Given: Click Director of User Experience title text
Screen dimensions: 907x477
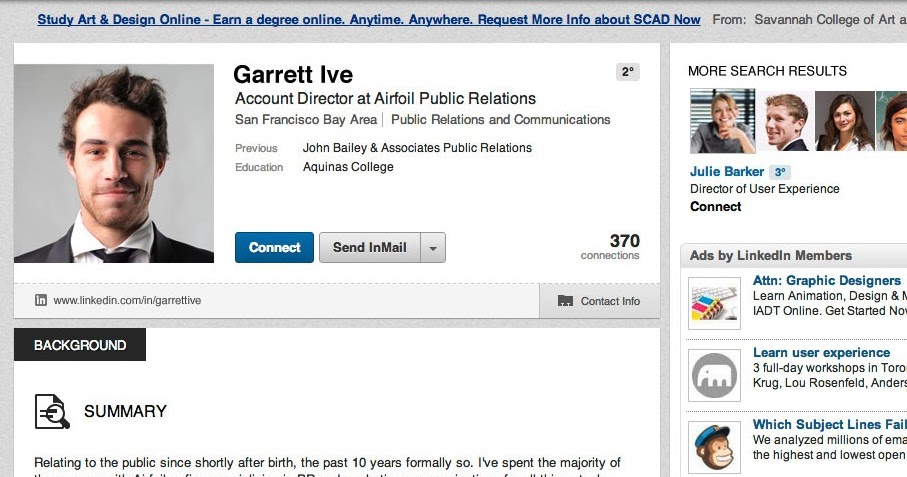Looking at the screenshot, I should point(765,189).
